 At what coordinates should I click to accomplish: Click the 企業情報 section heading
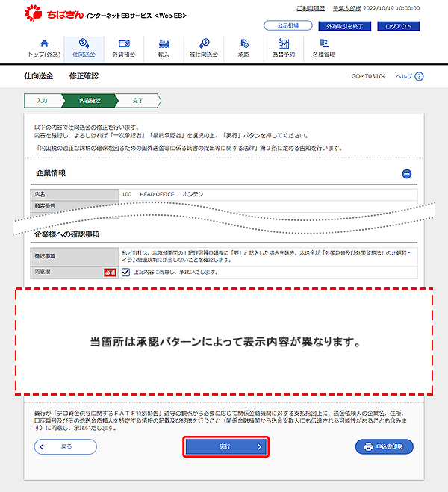(51, 173)
